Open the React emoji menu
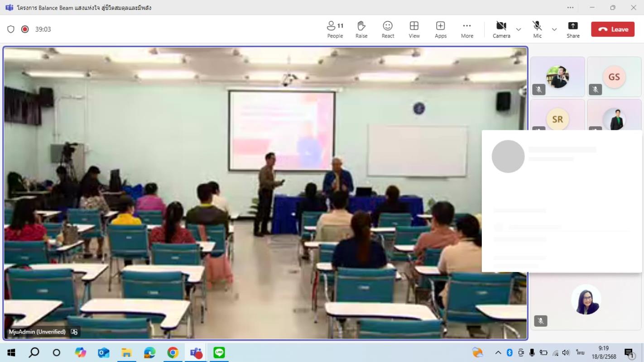Screen dimensions: 644x362 (388, 29)
